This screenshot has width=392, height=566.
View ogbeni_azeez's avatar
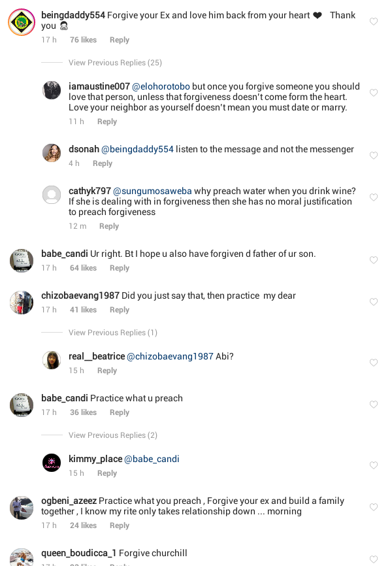coord(22,508)
